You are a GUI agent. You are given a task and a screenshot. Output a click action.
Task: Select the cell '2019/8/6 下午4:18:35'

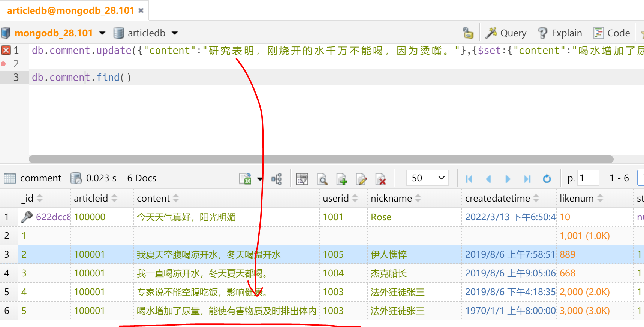[509, 292]
